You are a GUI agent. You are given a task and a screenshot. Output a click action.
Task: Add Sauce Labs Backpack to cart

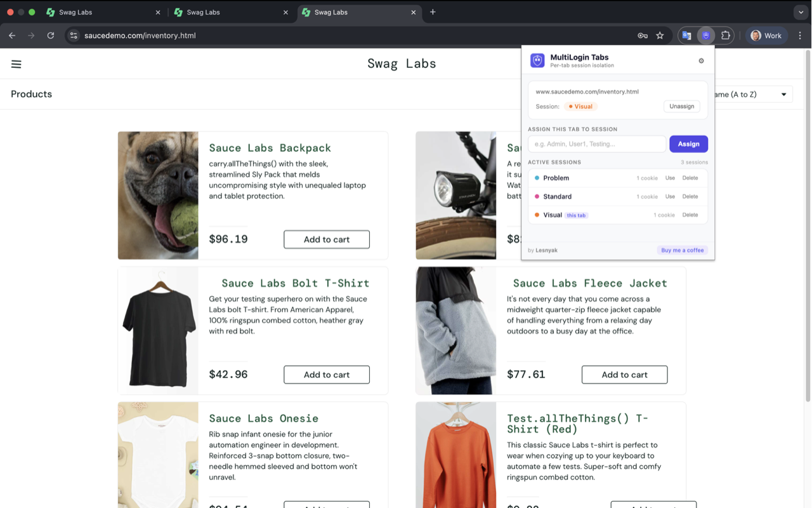tap(327, 239)
